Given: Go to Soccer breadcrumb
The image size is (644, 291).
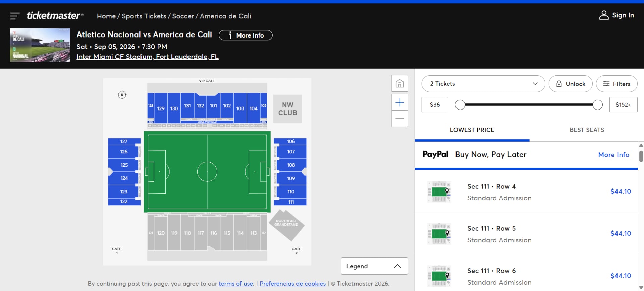Looking at the screenshot, I should (183, 16).
